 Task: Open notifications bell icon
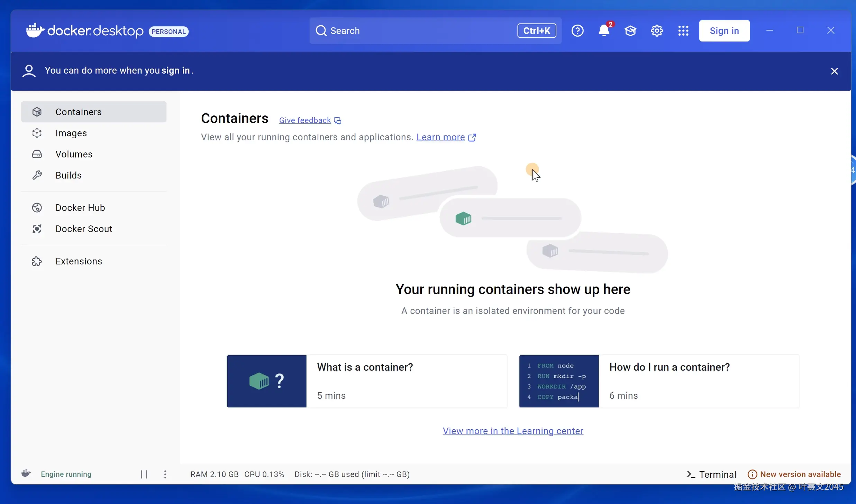click(604, 31)
